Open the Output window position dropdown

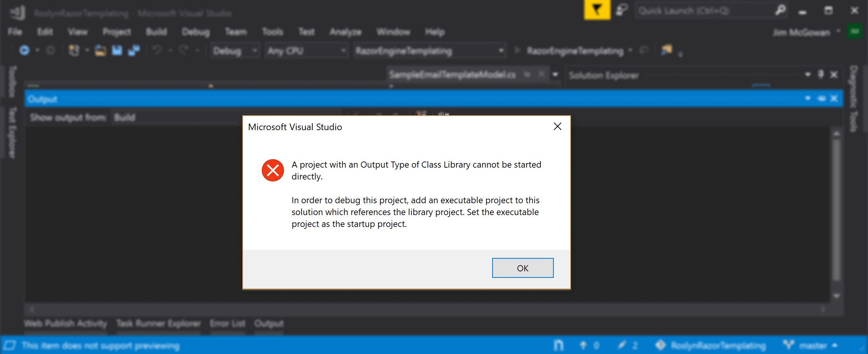pyautogui.click(x=808, y=98)
